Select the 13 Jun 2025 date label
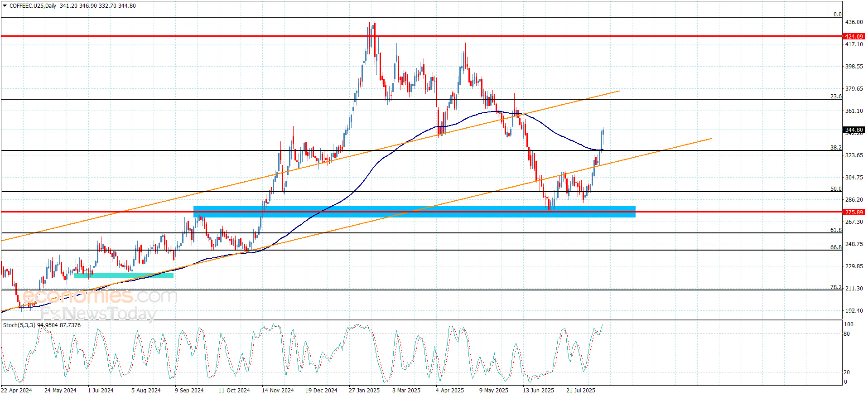868x396 pixels. tap(538, 391)
